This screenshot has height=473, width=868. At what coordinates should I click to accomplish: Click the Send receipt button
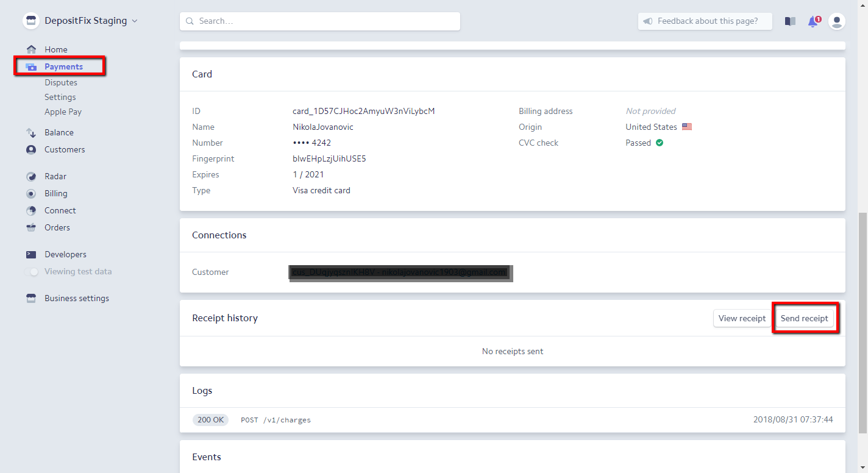[x=805, y=318]
